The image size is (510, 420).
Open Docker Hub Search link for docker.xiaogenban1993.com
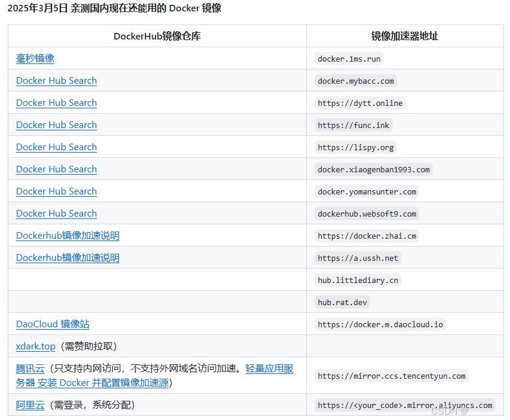tap(56, 169)
